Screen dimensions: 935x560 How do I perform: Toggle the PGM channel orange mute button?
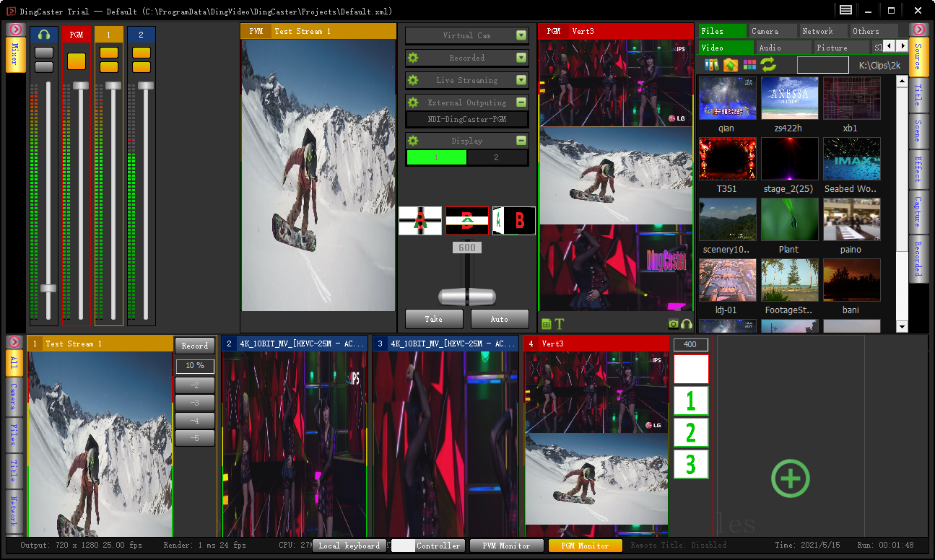pyautogui.click(x=77, y=61)
